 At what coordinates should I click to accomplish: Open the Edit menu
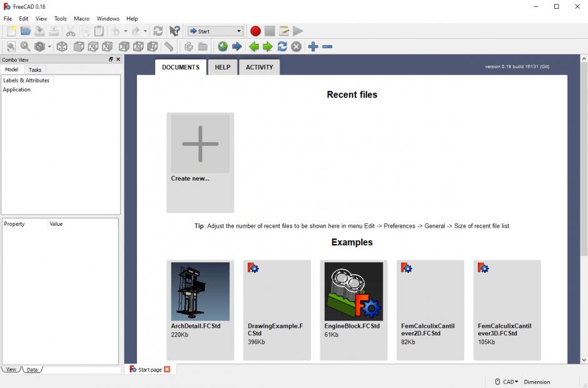point(24,18)
